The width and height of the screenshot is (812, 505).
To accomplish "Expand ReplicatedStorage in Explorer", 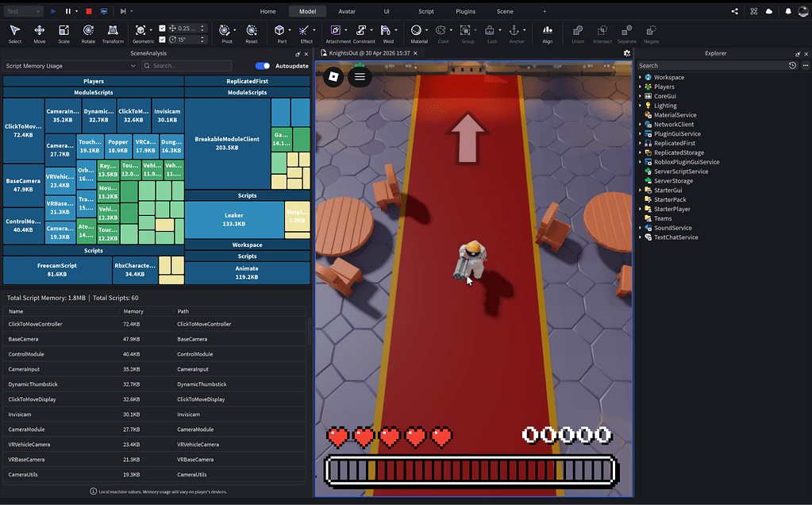I will (x=640, y=152).
